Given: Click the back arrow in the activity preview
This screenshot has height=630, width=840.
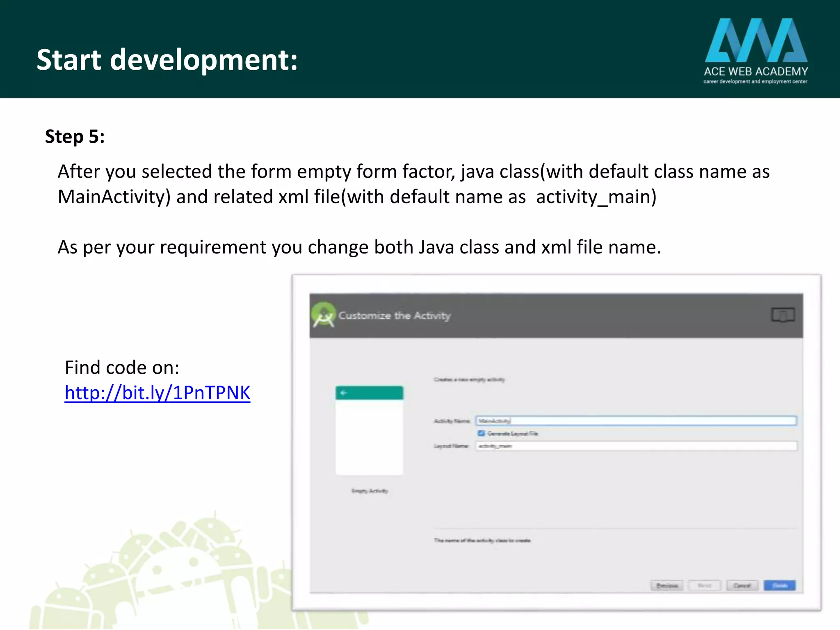Looking at the screenshot, I should 344,393.
